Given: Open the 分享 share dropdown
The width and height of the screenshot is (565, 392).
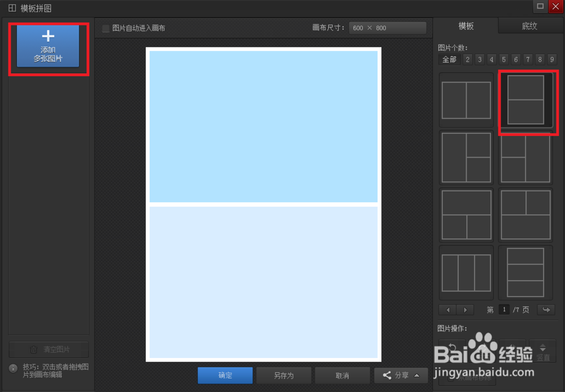Looking at the screenshot, I should tap(401, 376).
